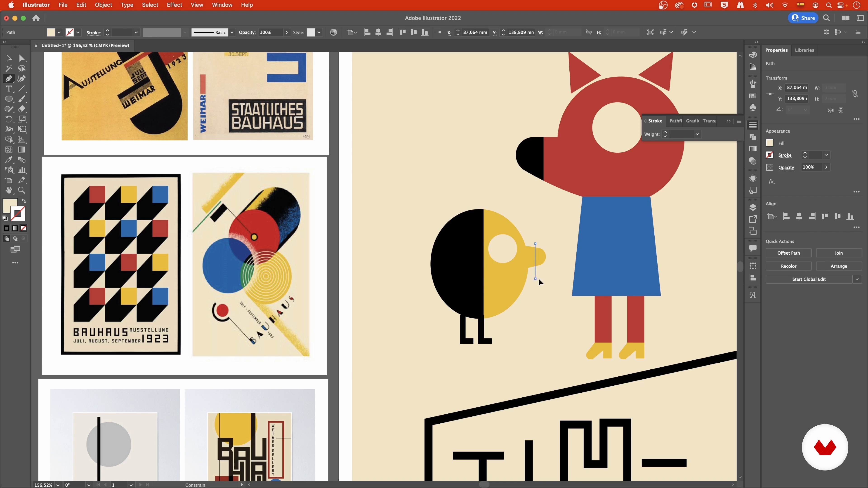Open the Comments panel icon
The image size is (868, 488).
pos(753,249)
